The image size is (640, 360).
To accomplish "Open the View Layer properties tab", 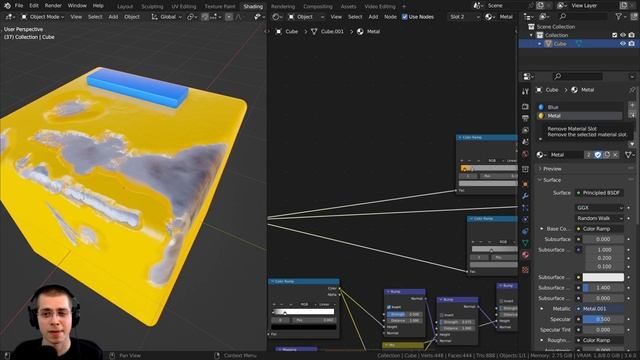I will (525, 130).
